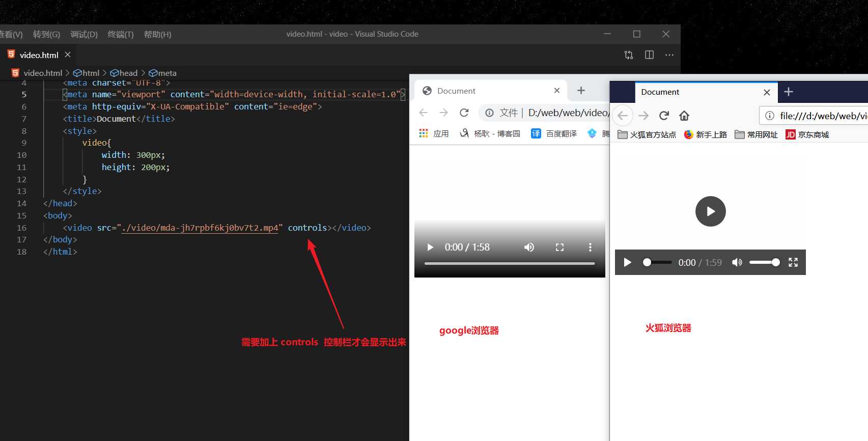
Task: Open the 新手上路 bookmark in Firefox
Action: tap(705, 134)
